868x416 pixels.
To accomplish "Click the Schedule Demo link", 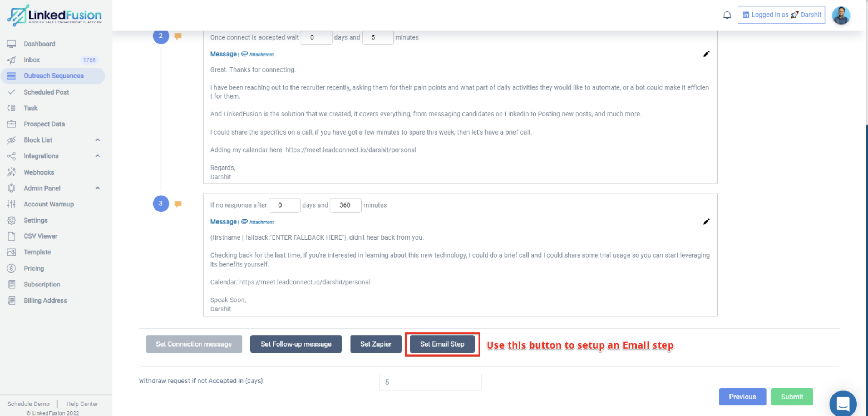I will [x=28, y=404].
